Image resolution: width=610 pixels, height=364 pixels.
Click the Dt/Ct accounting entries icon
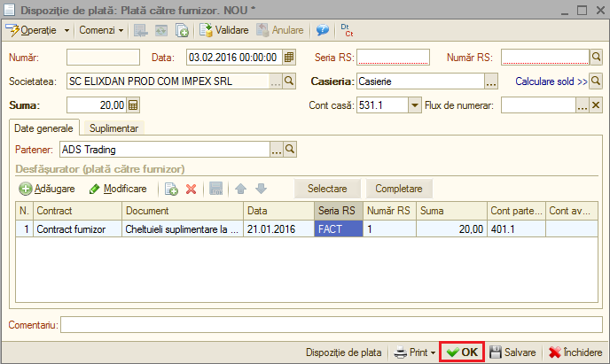pos(347,30)
